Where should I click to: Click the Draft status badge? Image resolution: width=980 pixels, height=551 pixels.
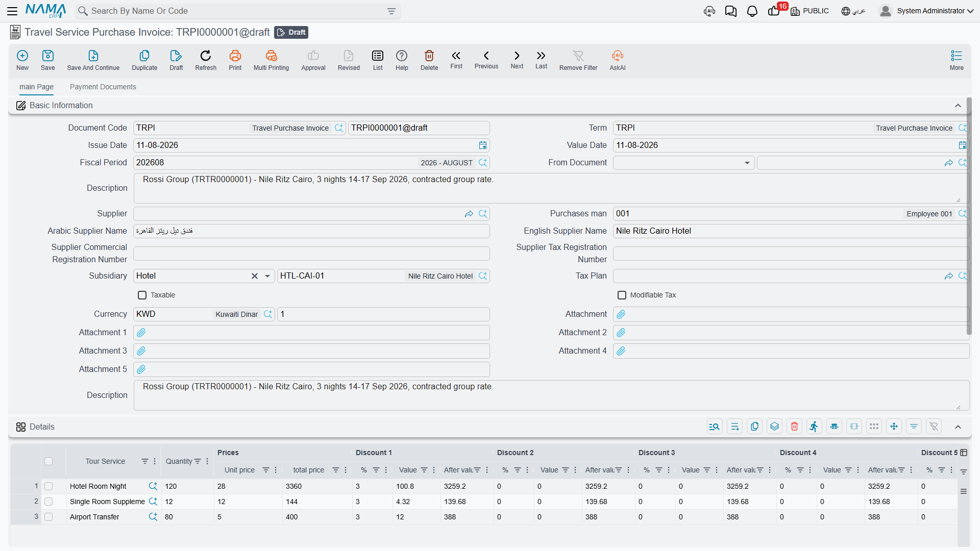click(291, 32)
